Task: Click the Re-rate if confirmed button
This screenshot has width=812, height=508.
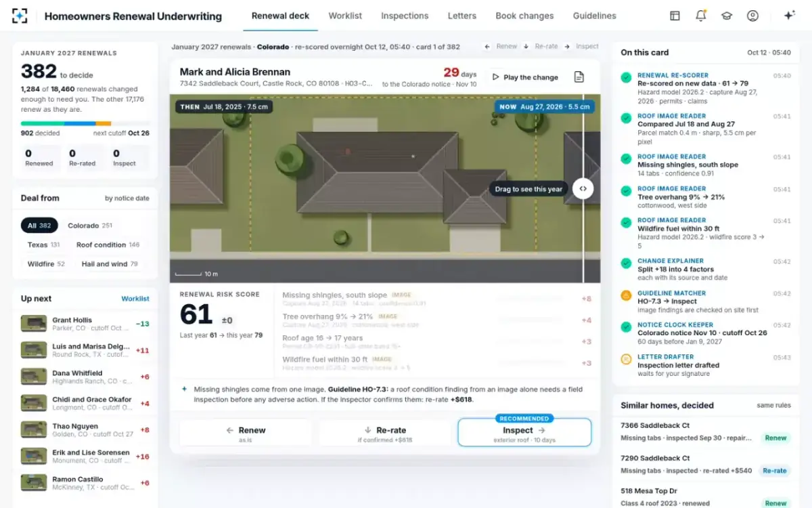Action: [384, 433]
